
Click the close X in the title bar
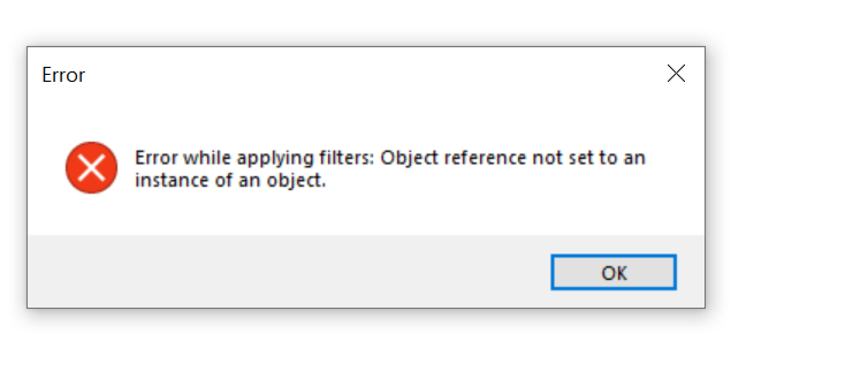tap(676, 73)
